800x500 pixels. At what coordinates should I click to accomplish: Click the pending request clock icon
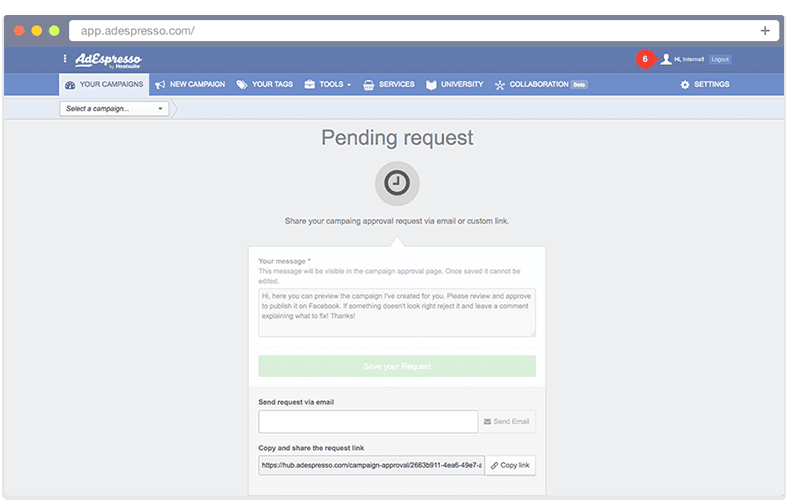[397, 182]
